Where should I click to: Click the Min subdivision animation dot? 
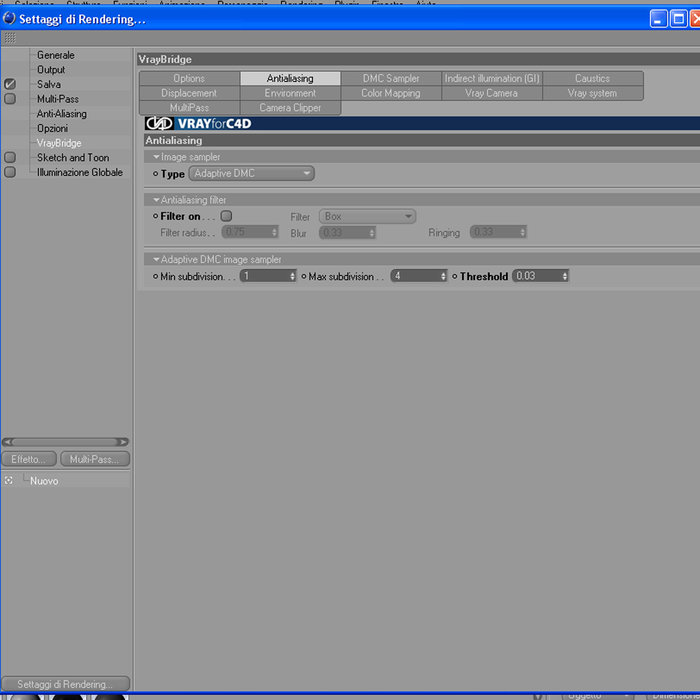point(155,276)
